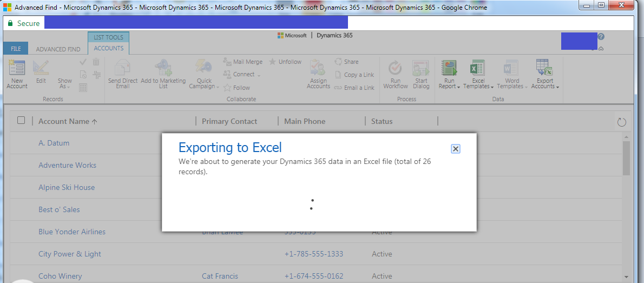Screen dimensions: 644x283
Task: Click the grid scrollbar up arrow
Action: [x=626, y=137]
